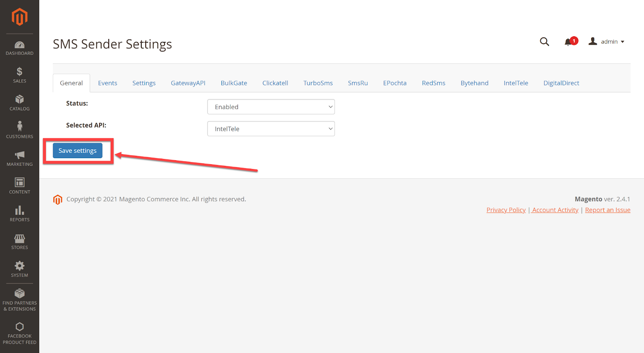This screenshot has height=353, width=644.
Task: Open the TurboSms tab
Action: click(x=318, y=83)
